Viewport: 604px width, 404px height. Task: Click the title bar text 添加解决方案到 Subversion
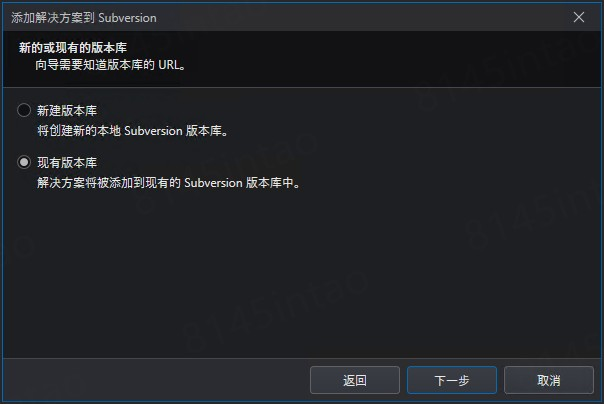coord(84,18)
